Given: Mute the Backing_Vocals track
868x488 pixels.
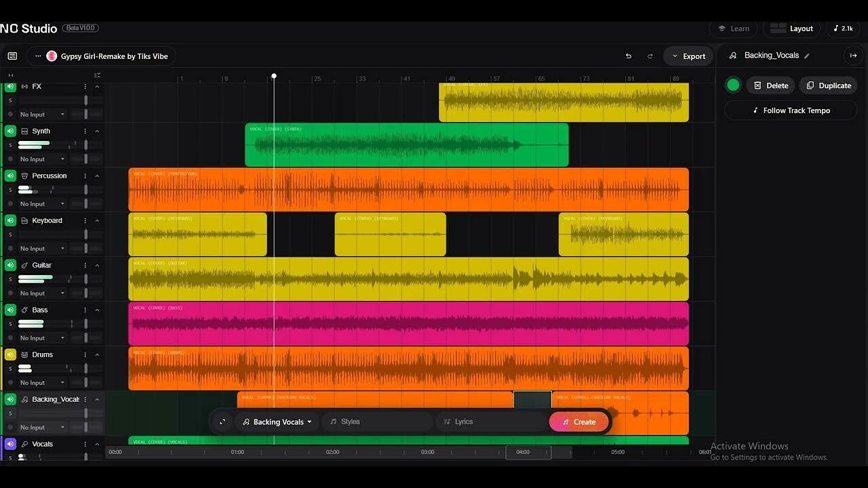Looking at the screenshot, I should 10,399.
